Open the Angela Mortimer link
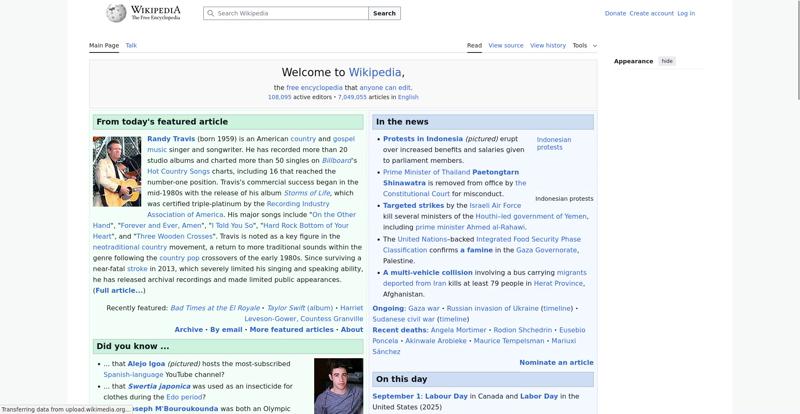 [x=458, y=330]
